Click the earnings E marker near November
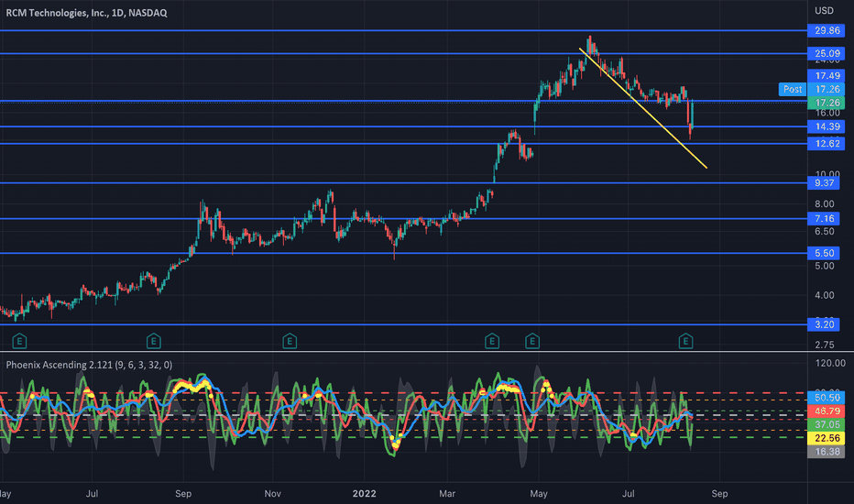Viewport: 854px width, 504px height. click(x=290, y=342)
